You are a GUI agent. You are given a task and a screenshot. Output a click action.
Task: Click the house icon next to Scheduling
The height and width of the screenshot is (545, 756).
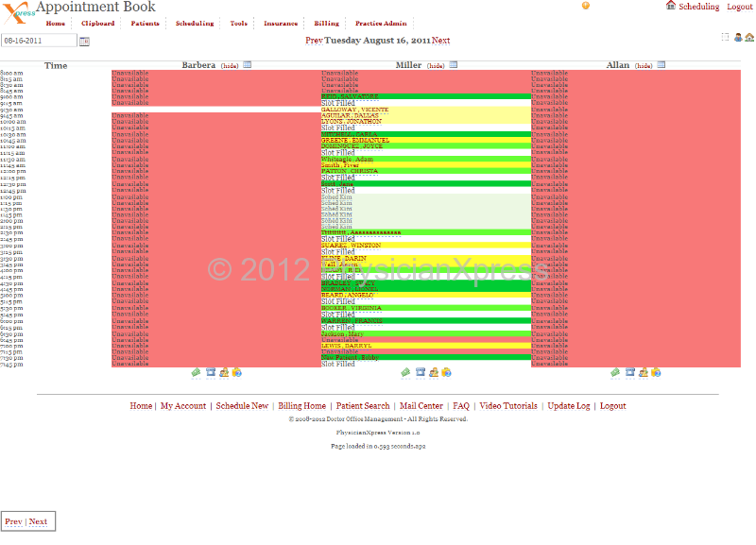coord(671,6)
